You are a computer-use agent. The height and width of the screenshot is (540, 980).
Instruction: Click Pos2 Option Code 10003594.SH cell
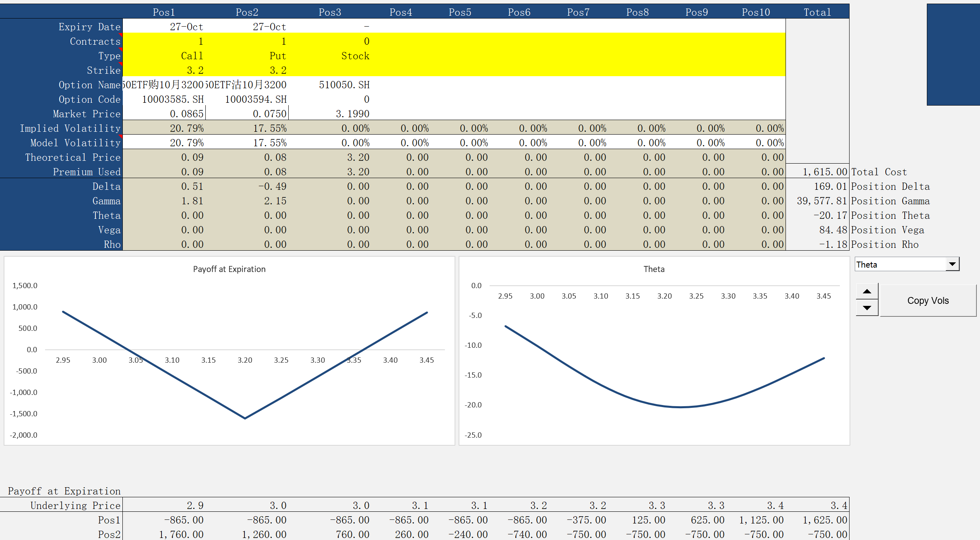coord(247,99)
